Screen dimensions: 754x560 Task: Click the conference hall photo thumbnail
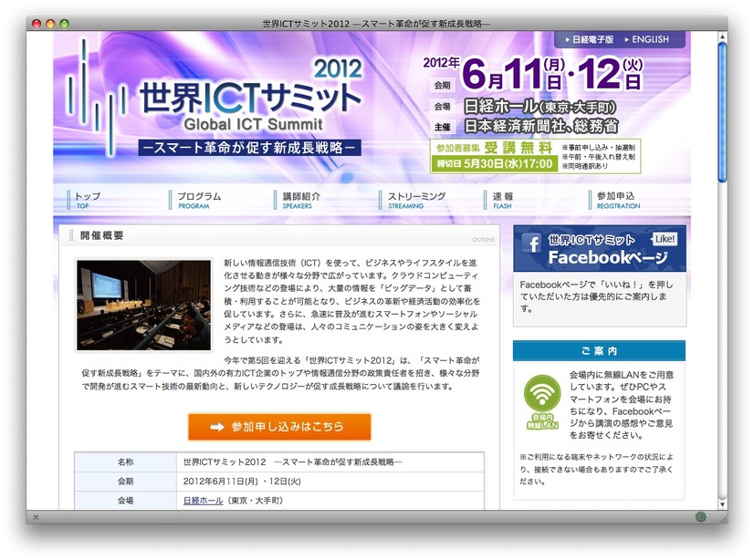(x=143, y=305)
